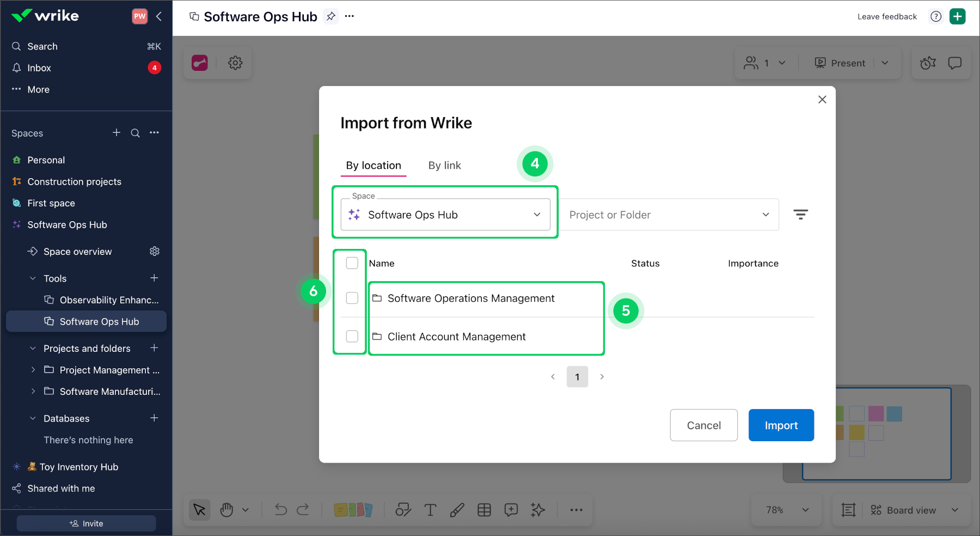
Task: Open the Space dropdown showing Software Ops Hub
Action: (x=445, y=214)
